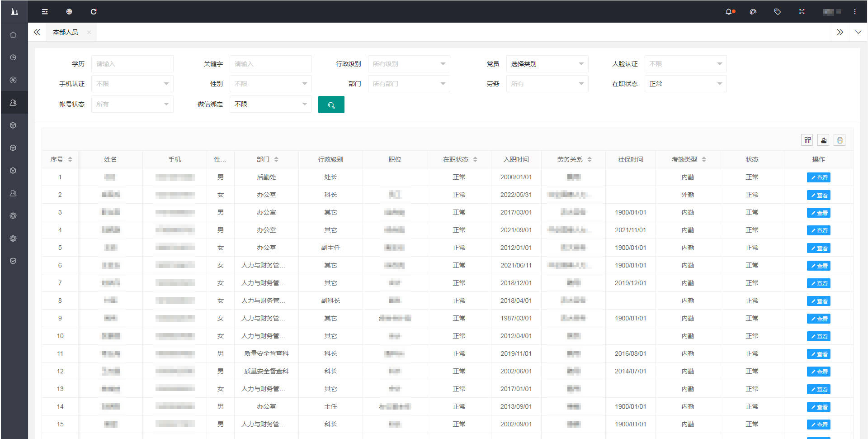Image resolution: width=868 pixels, height=439 pixels.
Task: Open the tab options dropdown arrow
Action: coord(858,32)
